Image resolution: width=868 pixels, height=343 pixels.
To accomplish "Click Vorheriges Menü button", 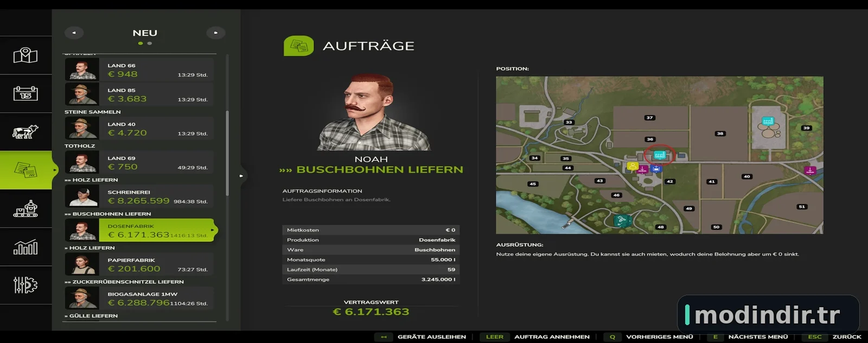I will 660,337.
